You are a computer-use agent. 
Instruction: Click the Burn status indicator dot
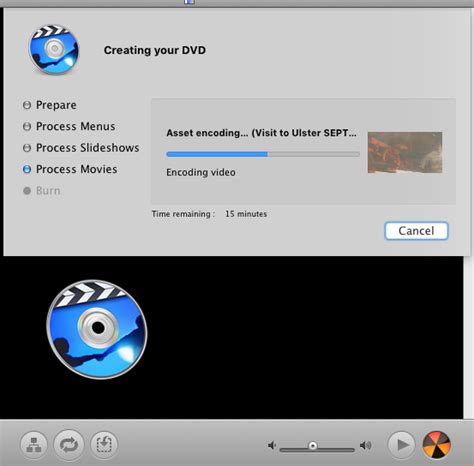pos(27,191)
